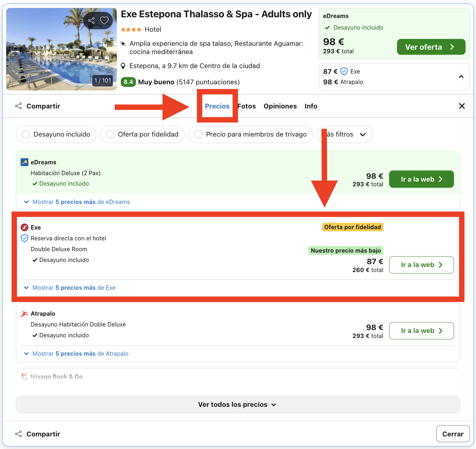Image resolution: width=476 pixels, height=449 pixels.
Task: Click the blue shield icon beside Reserva directa
Action: 25,238
